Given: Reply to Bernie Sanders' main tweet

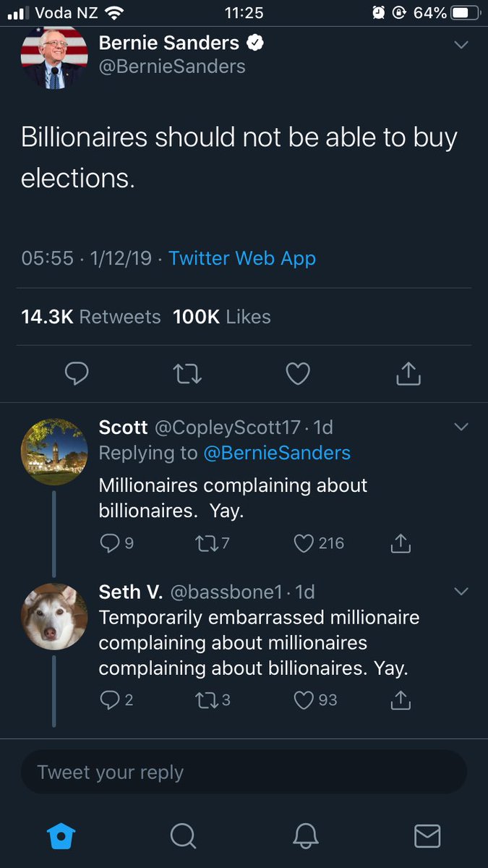Looking at the screenshot, I should pos(77,373).
